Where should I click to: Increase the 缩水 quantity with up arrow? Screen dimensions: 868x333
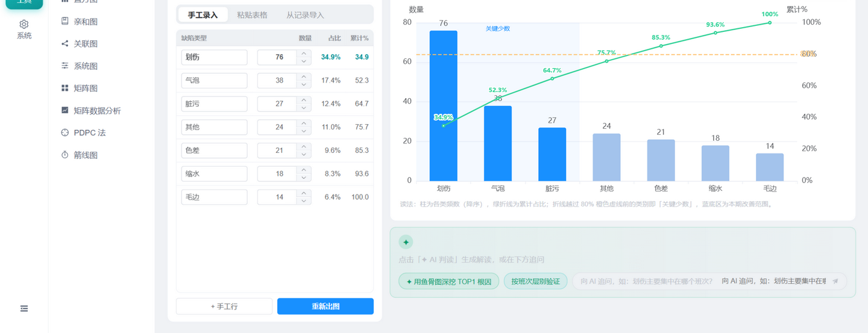(304, 170)
